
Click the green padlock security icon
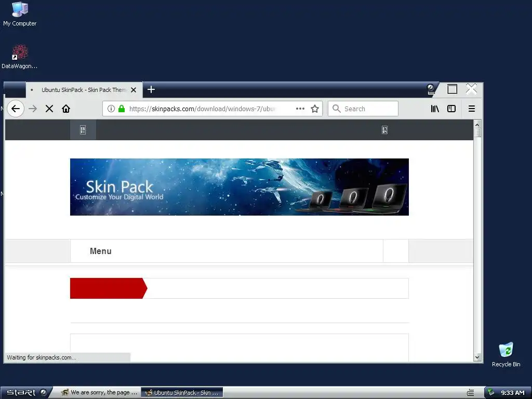(122, 109)
